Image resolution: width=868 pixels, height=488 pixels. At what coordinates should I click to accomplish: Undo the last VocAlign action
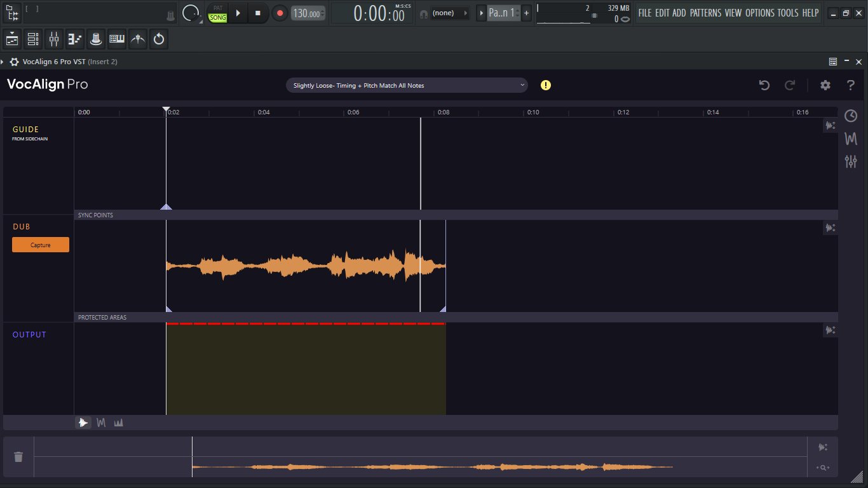pyautogui.click(x=764, y=85)
